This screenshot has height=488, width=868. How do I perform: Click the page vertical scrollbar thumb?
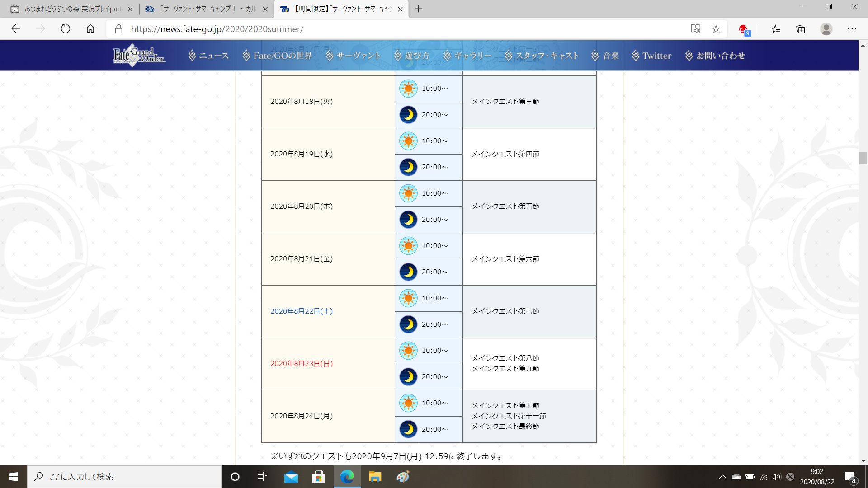[863, 158]
